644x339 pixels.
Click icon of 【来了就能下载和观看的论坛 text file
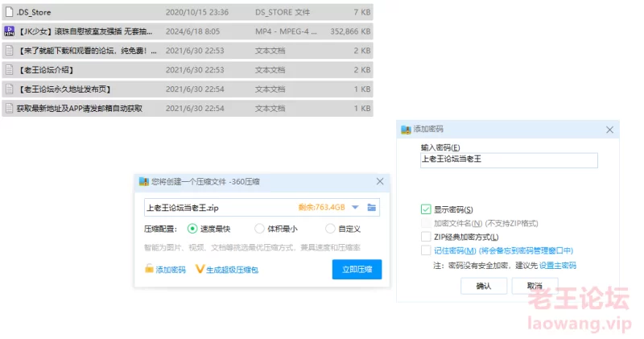(9, 51)
